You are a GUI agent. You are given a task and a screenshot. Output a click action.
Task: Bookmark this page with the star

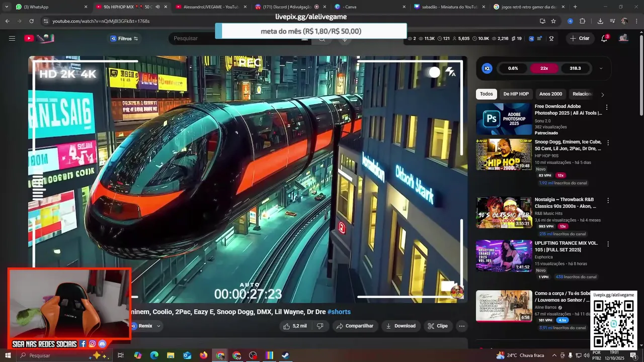click(553, 21)
